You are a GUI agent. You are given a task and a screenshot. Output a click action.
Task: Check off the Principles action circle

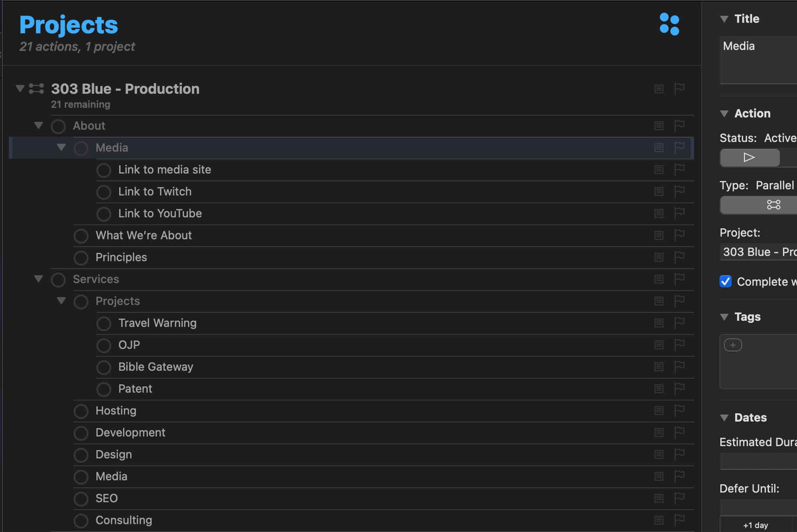[x=81, y=258]
